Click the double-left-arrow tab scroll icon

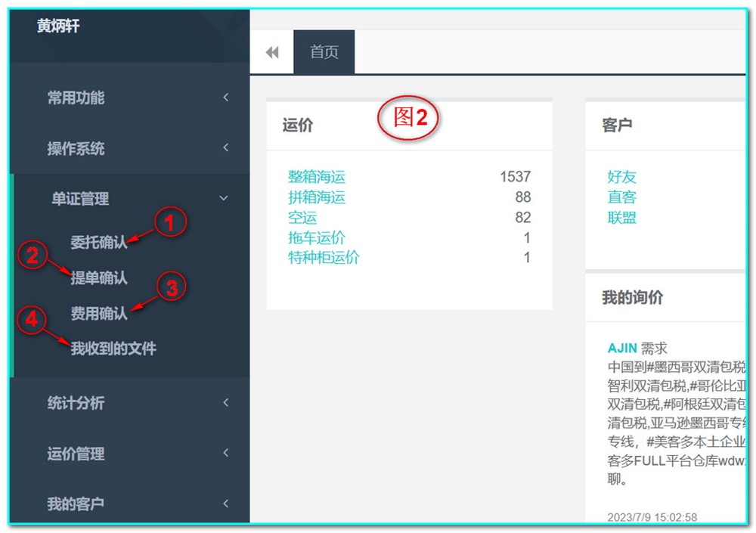click(x=272, y=52)
